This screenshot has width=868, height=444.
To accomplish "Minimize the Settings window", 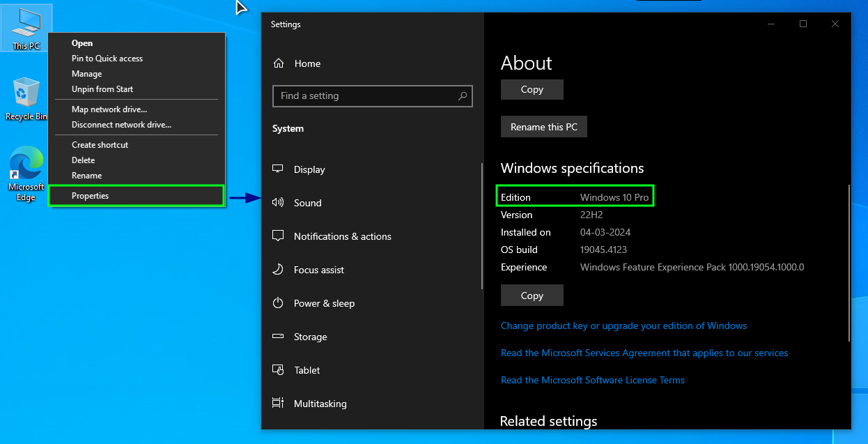I will pos(771,24).
